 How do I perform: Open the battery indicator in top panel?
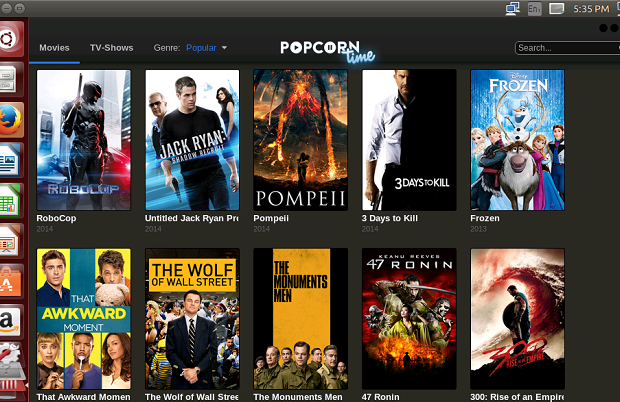(556, 9)
